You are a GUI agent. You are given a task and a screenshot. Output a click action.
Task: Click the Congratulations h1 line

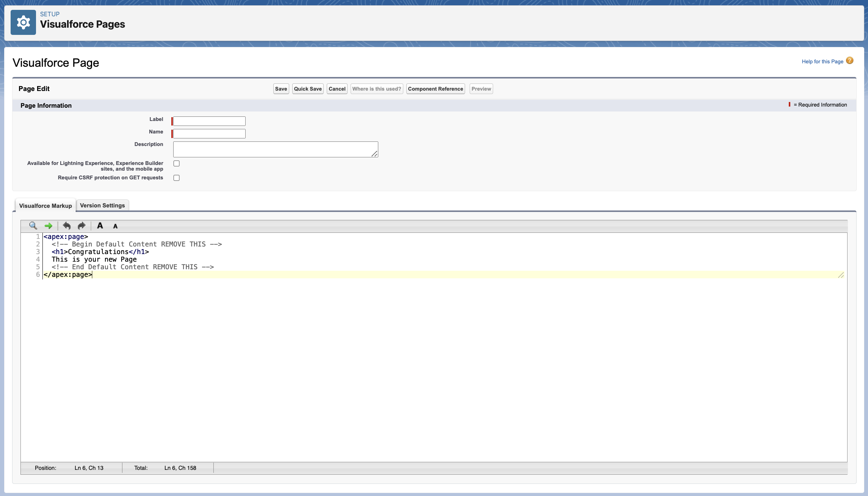(100, 252)
